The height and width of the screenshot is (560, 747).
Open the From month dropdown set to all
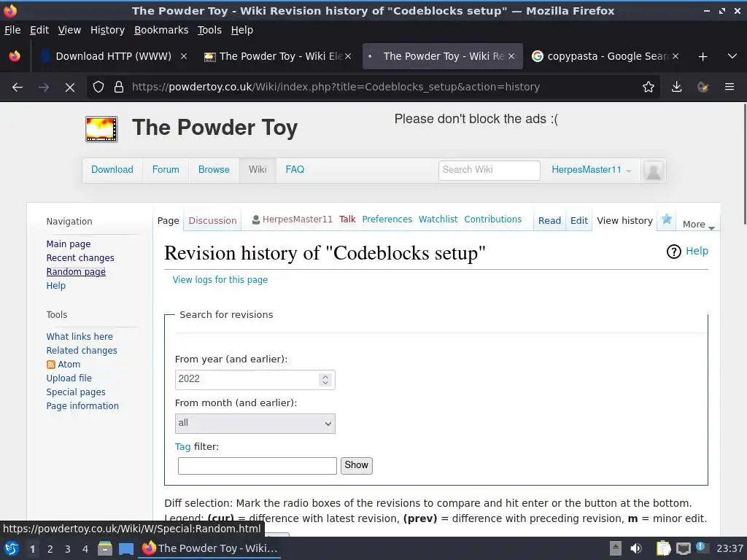pyautogui.click(x=255, y=424)
